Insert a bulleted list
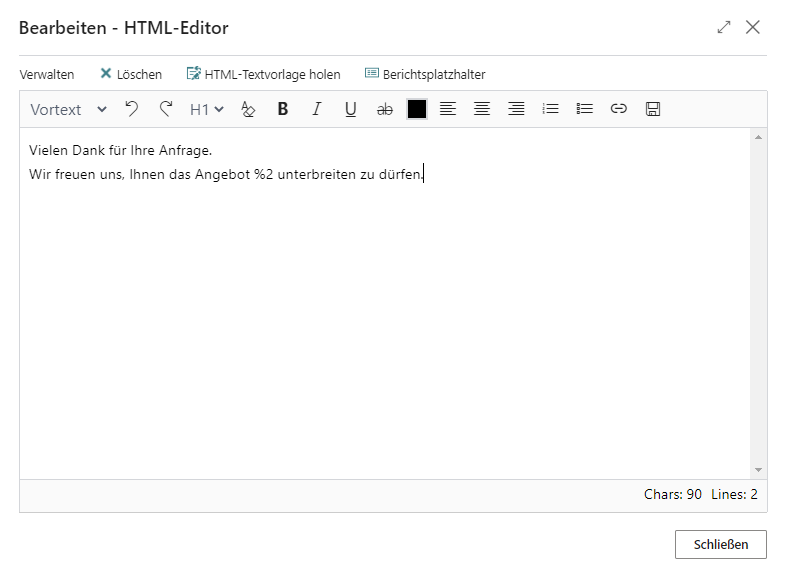 [584, 109]
